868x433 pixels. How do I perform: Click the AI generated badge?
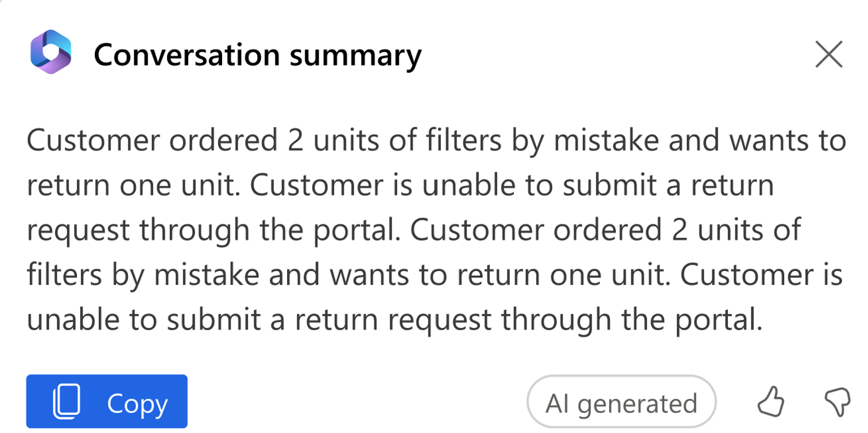(622, 402)
